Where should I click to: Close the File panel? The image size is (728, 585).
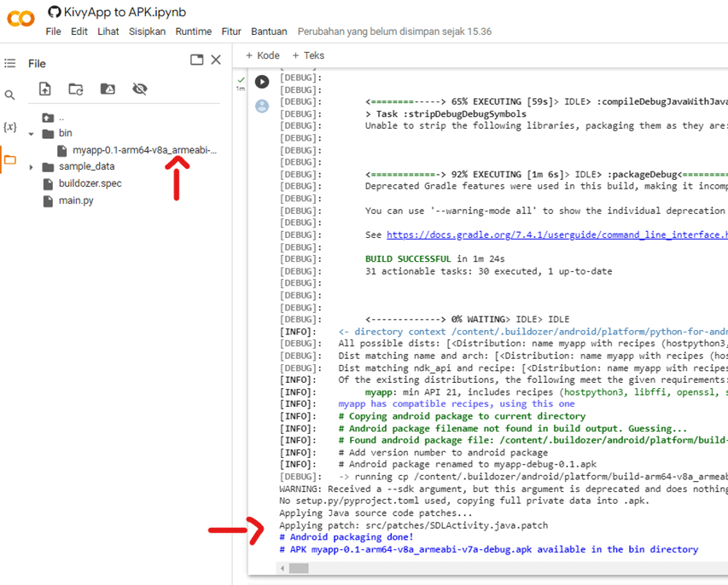point(216,60)
